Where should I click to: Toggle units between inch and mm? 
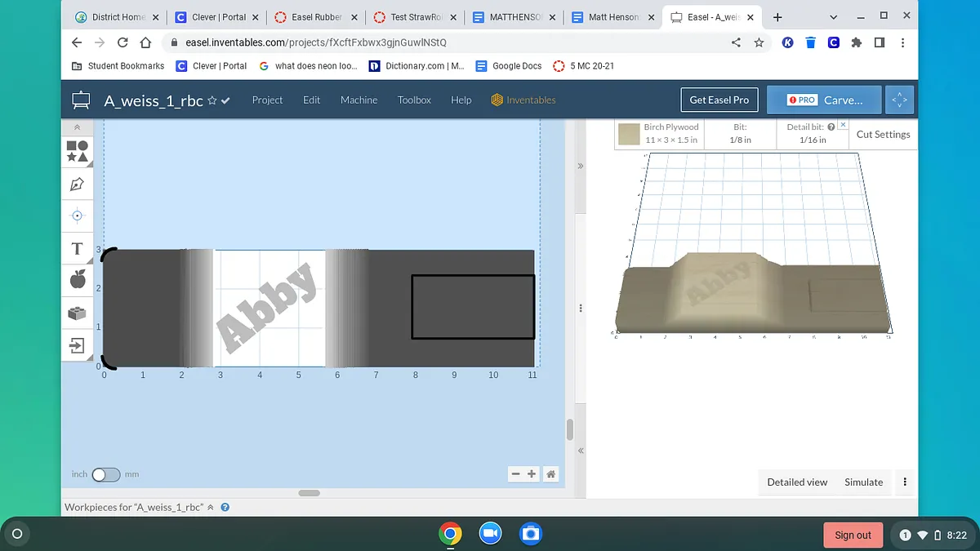point(105,474)
